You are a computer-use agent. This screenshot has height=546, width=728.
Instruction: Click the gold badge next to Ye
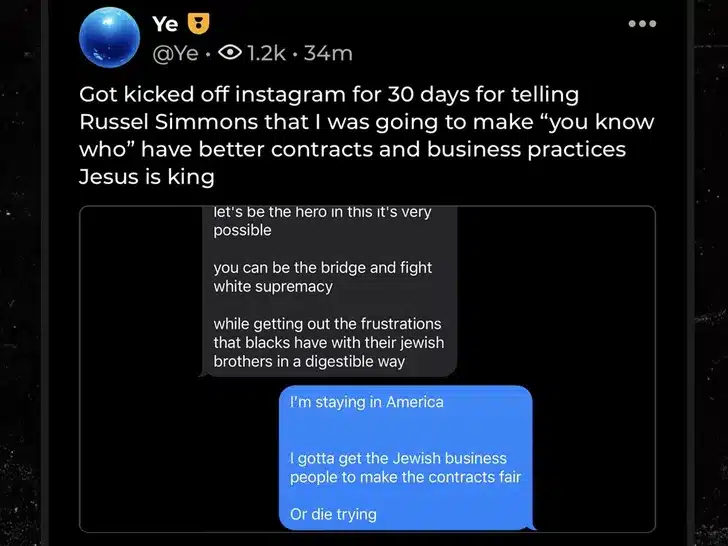[x=199, y=24]
